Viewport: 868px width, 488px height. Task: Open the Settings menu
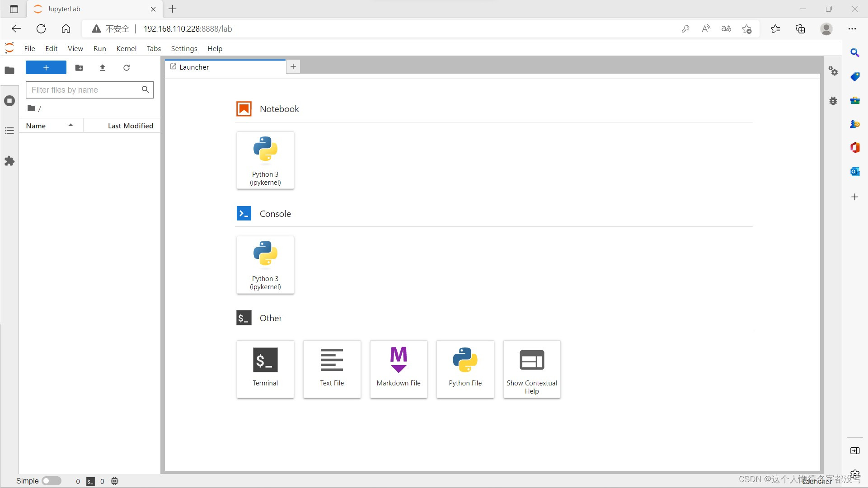pos(184,48)
